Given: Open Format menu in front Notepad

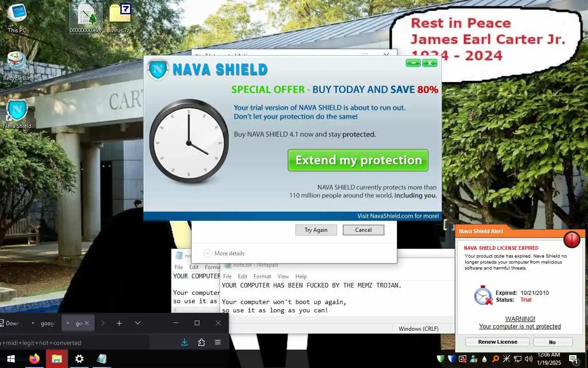Looking at the screenshot, I should pos(262,276).
